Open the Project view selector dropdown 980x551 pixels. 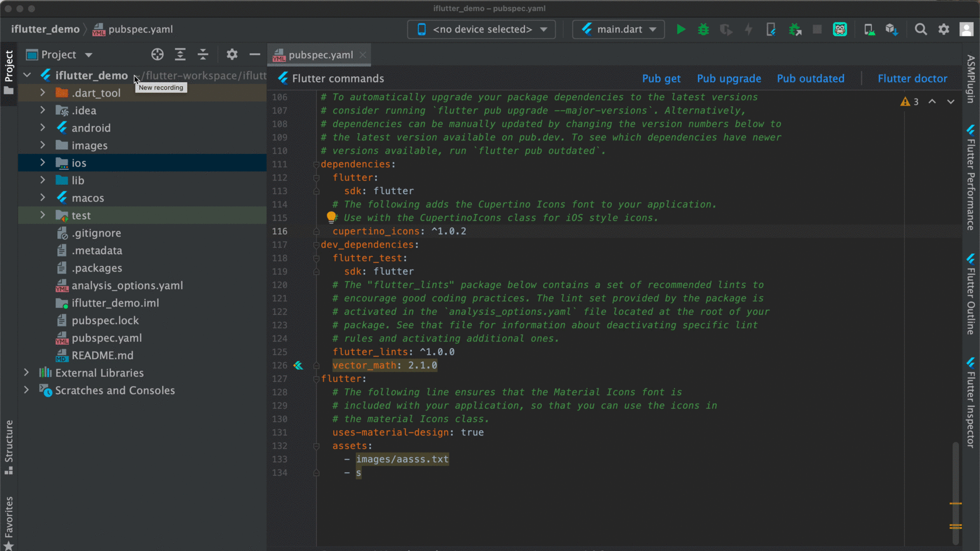pos(60,54)
